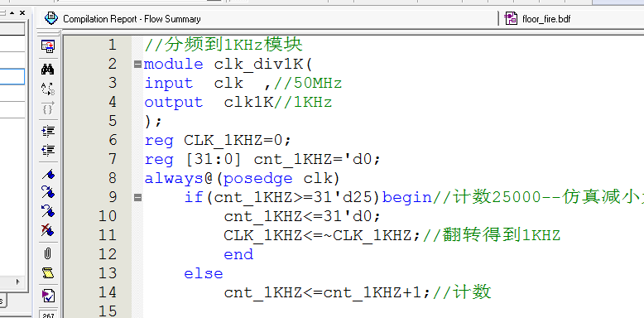644x318 pixels.
Task: Click the Compilation Report tab icon
Action: [x=51, y=18]
